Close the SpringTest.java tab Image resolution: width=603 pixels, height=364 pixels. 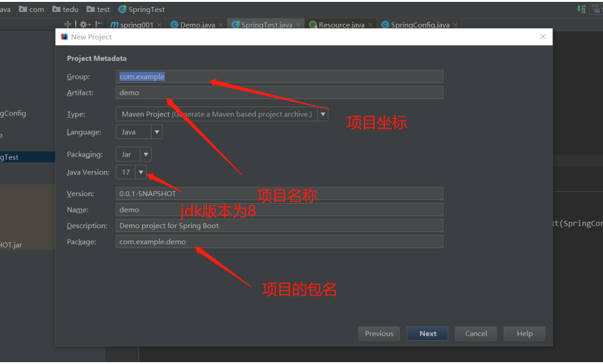[x=298, y=25]
